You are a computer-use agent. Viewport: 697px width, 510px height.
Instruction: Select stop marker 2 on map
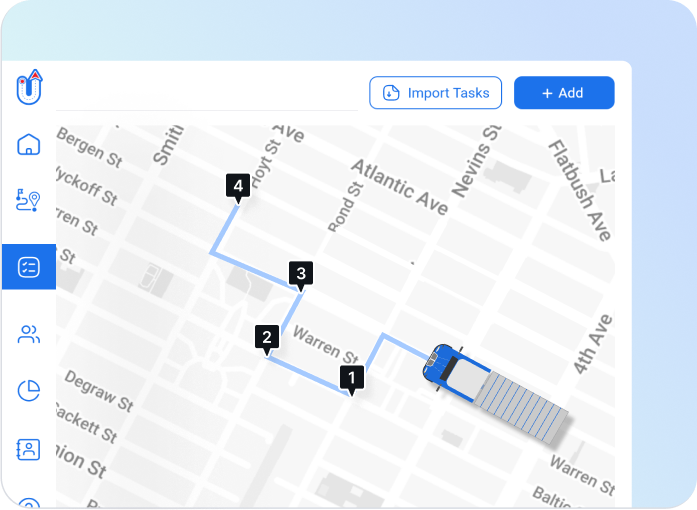point(267,340)
